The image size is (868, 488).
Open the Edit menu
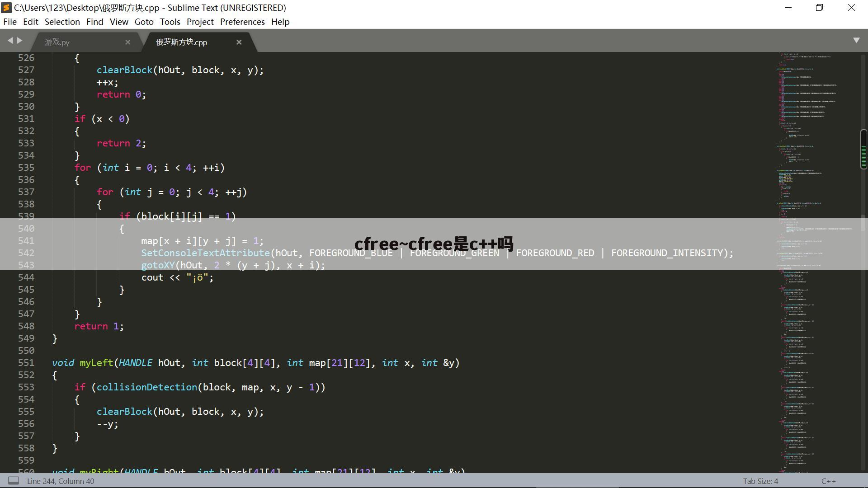coord(31,22)
